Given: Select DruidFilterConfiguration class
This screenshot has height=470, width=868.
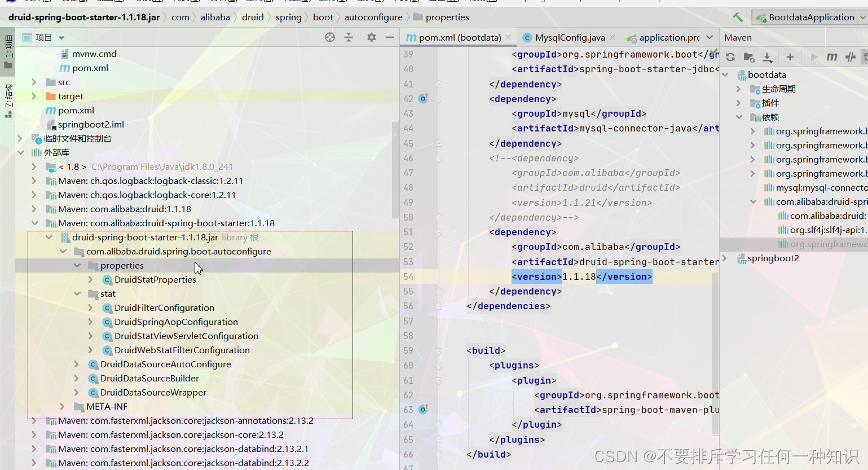Looking at the screenshot, I should [x=164, y=308].
